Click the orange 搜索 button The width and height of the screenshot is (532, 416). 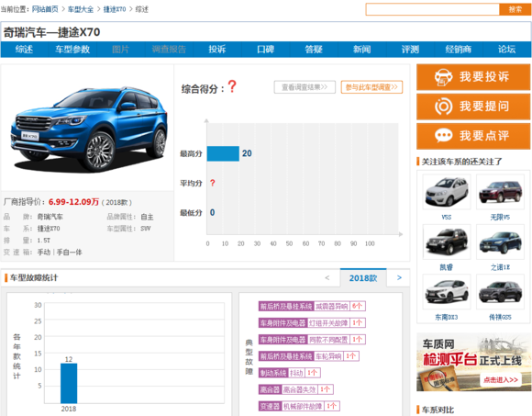[515, 9]
